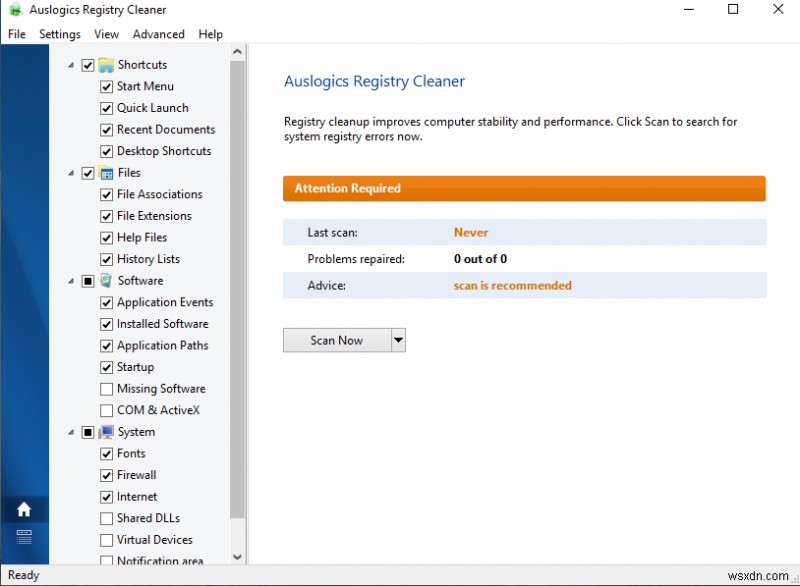Check the COM & ActiveX option
Viewport: 800px width, 586px height.
(x=107, y=411)
